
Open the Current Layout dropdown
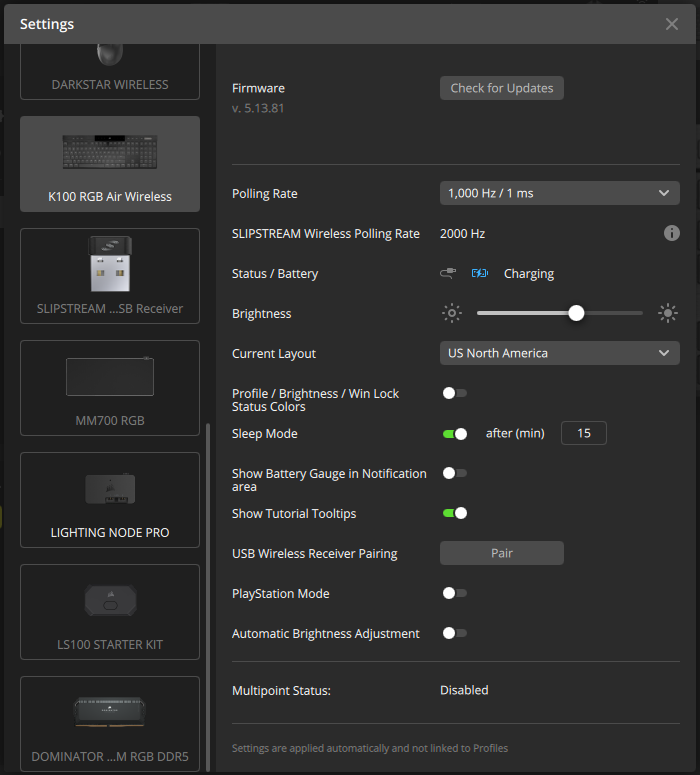(560, 353)
